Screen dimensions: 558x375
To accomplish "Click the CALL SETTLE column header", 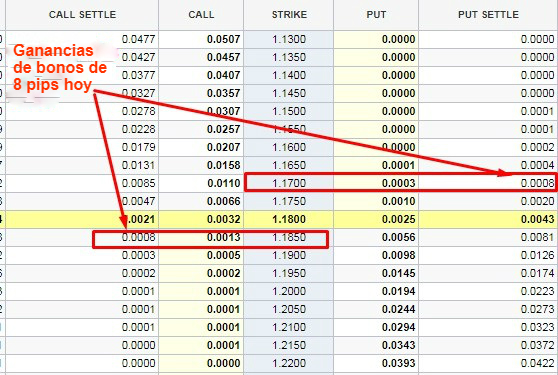I will click(x=82, y=15).
